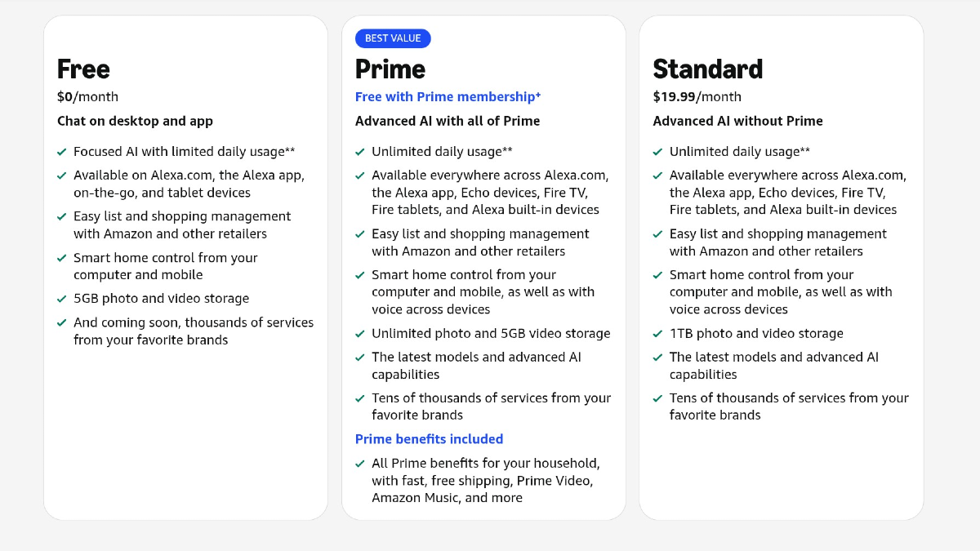Select the Standard plan heading
Image resolution: width=980 pixels, height=551 pixels.
pyautogui.click(x=707, y=69)
